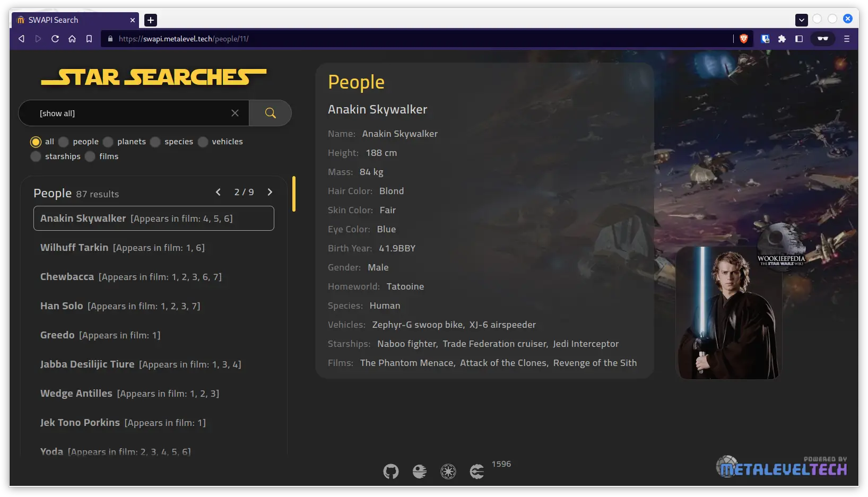This screenshot has width=868, height=497.
Task: Open the Wookieepedia Death Star badge
Action: [781, 247]
